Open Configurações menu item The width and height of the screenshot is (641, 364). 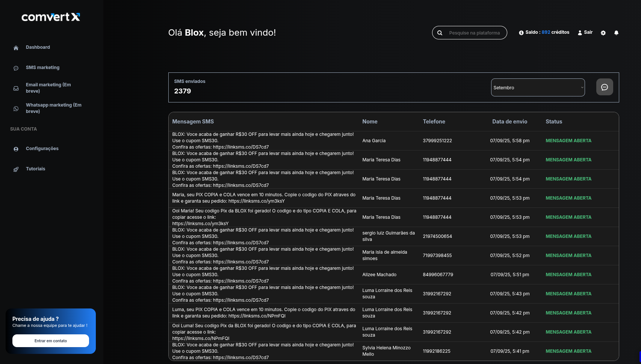[42, 149]
